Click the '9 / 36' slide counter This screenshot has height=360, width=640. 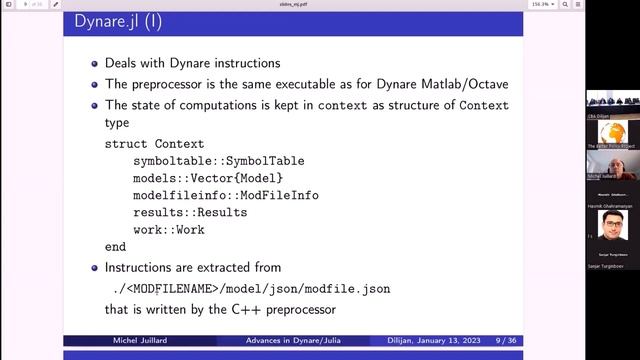[506, 340]
